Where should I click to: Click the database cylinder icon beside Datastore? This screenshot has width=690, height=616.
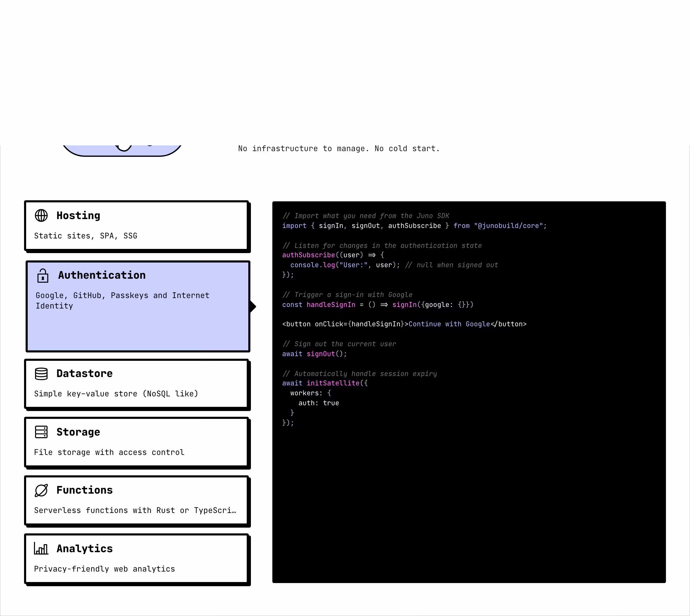(x=41, y=374)
